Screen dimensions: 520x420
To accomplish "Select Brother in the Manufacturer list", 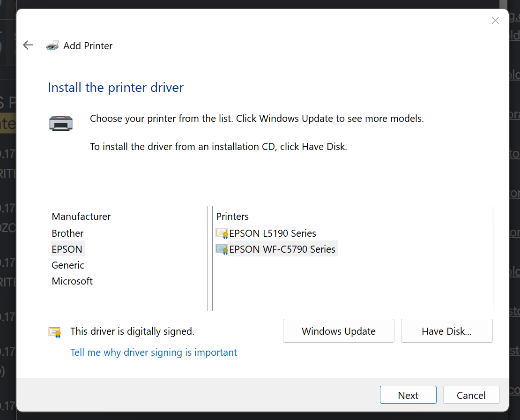I will tap(67, 233).
